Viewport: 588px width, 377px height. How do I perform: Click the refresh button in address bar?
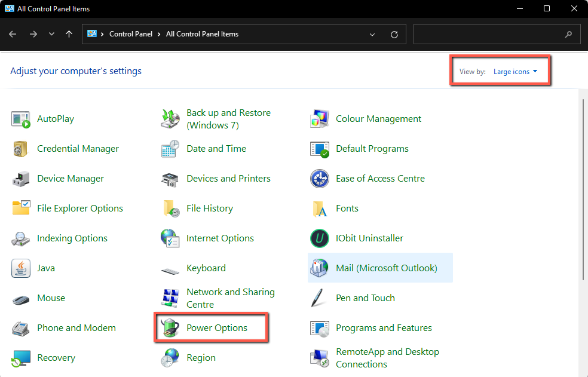(394, 35)
